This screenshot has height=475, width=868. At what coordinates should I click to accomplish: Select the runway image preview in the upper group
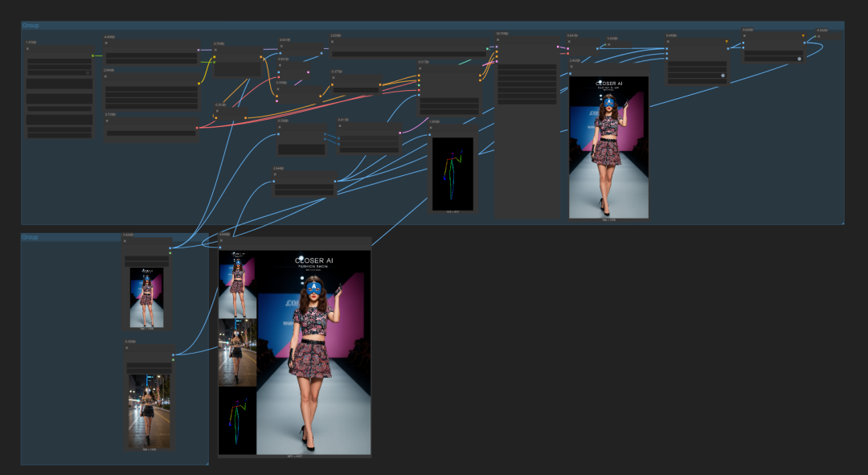coord(608,147)
